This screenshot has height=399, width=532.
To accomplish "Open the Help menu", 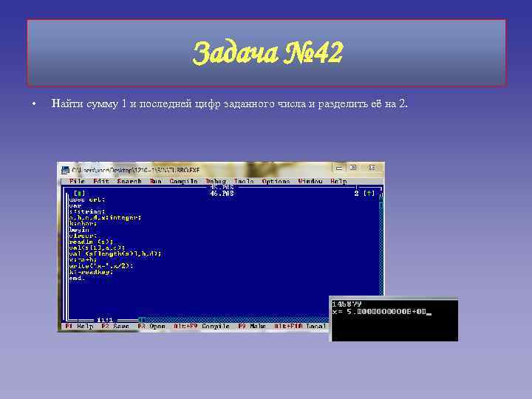I will 338,182.
